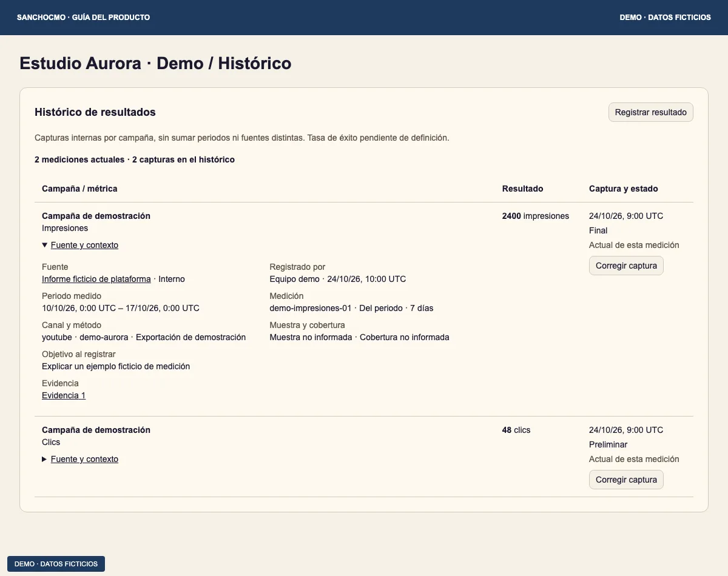Click the Clics metric name
This screenshot has width=728, height=576.
coord(51,442)
